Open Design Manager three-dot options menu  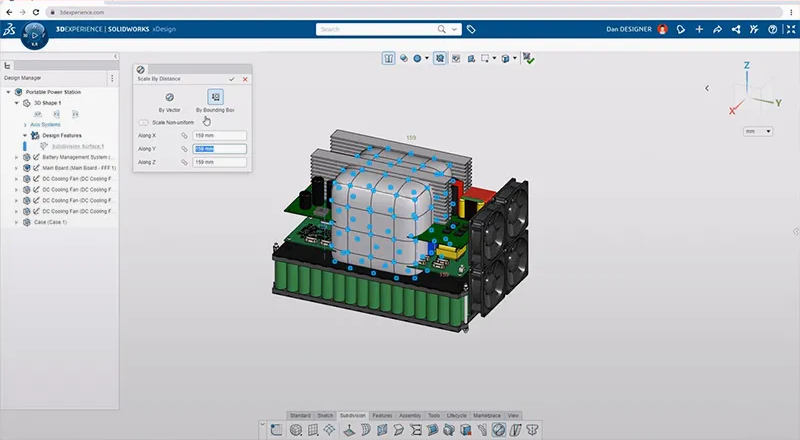pos(112,78)
